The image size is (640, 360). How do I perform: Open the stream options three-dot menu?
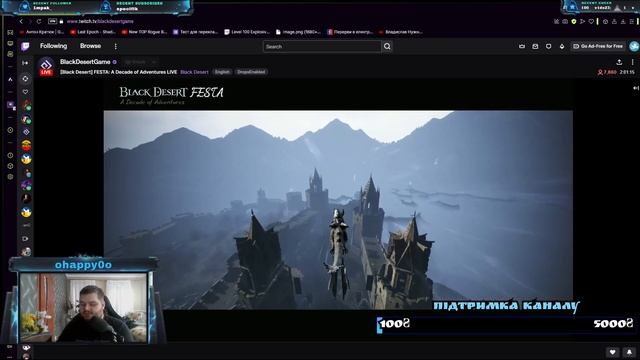tap(633, 62)
